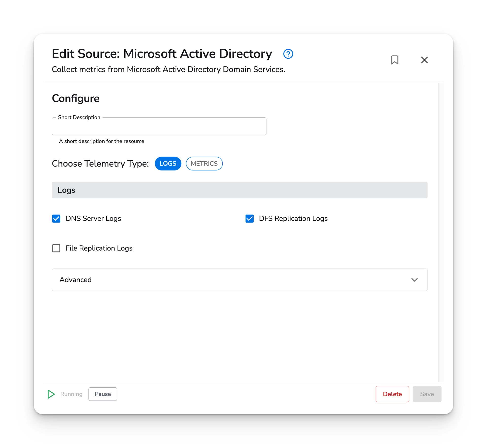Click the DNS Server Logs label
Image resolution: width=487 pixels, height=448 pixels.
click(x=93, y=218)
